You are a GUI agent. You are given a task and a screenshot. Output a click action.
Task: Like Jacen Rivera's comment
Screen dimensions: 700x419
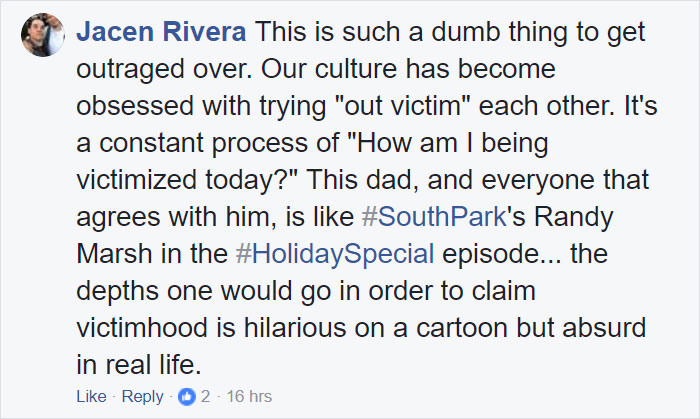pos(91,397)
